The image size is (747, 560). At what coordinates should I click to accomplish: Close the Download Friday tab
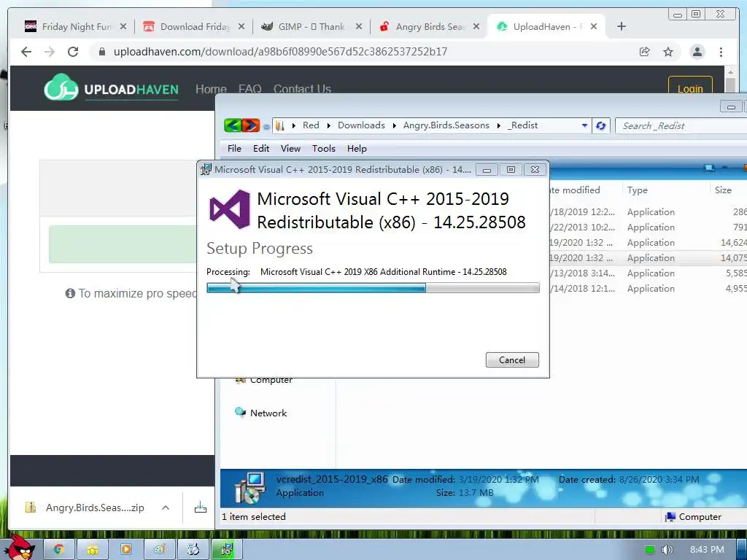point(241,27)
